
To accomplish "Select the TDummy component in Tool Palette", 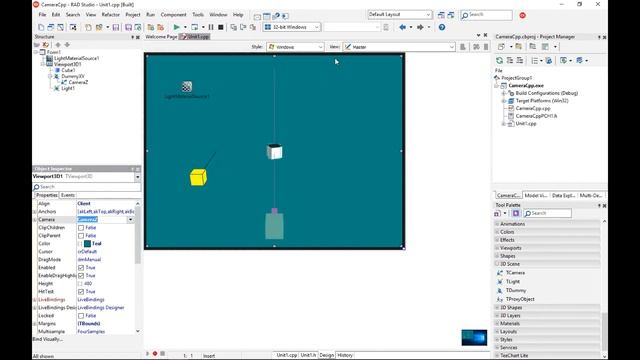I will point(516,290).
